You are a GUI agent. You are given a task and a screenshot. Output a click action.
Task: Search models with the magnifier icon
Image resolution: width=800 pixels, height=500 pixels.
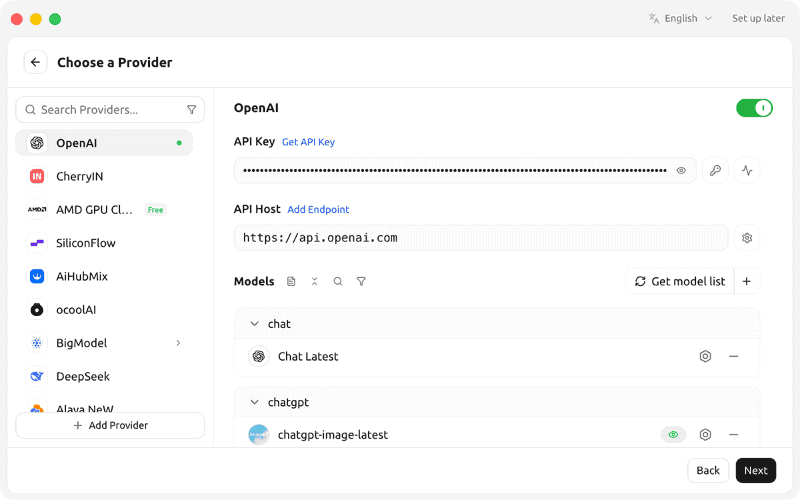[338, 281]
